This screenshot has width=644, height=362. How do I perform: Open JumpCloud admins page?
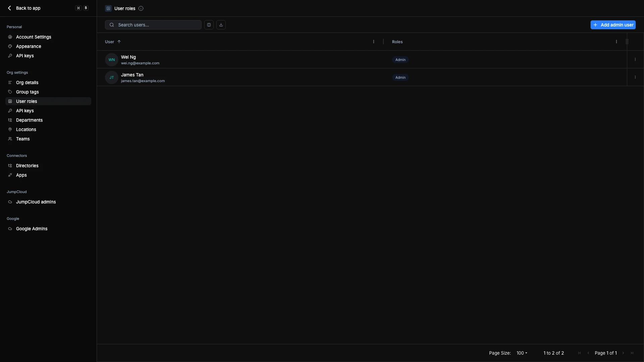pos(36,202)
